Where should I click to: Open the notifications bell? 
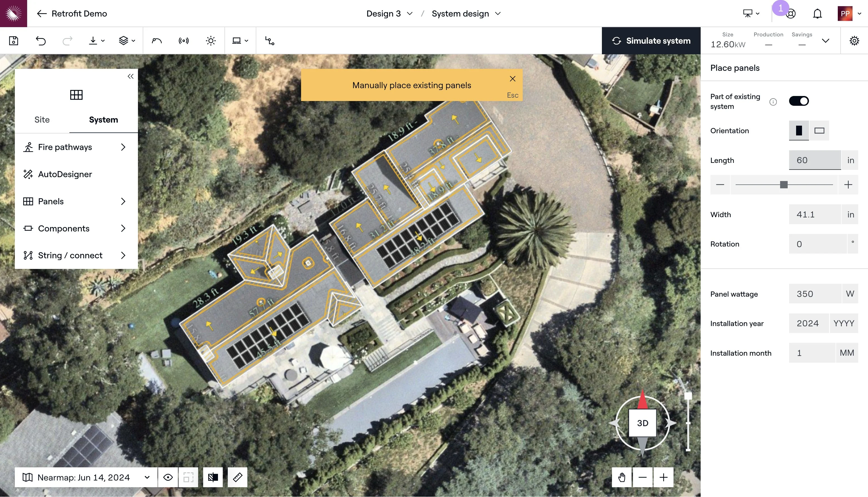click(x=817, y=14)
